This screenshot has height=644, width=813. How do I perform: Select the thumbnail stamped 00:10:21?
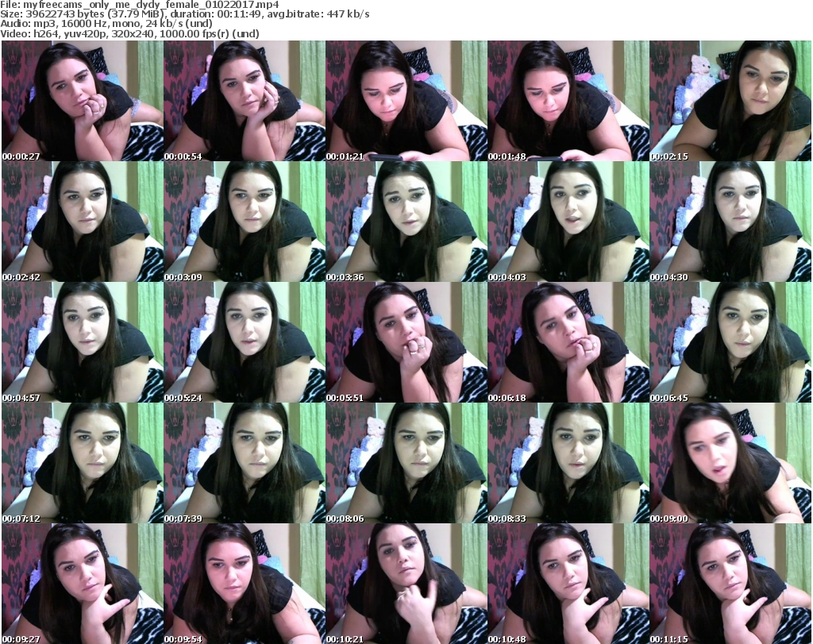[406, 584]
